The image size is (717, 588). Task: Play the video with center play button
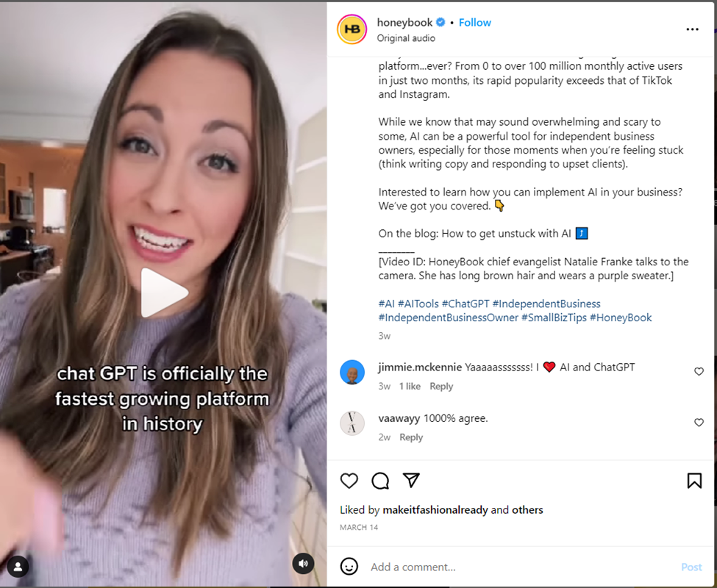[x=163, y=293]
